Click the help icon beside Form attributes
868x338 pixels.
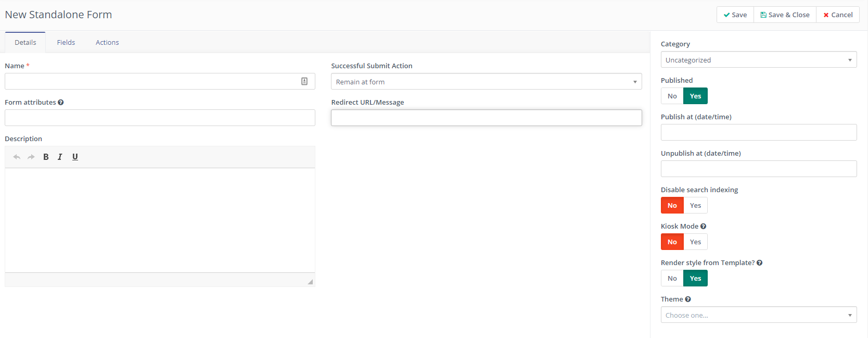61,103
